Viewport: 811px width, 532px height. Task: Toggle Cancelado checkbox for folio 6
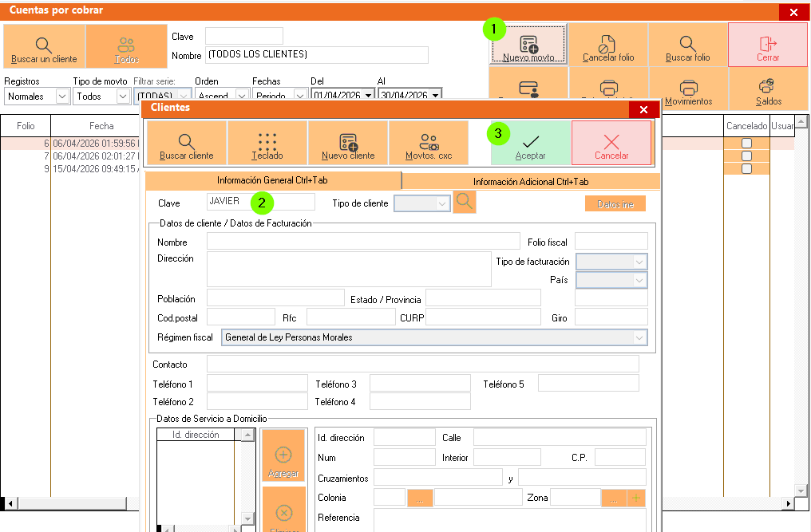(746, 144)
